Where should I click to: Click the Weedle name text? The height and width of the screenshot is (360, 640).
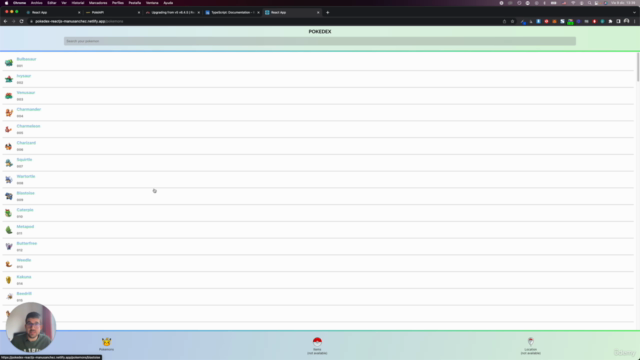click(24, 260)
